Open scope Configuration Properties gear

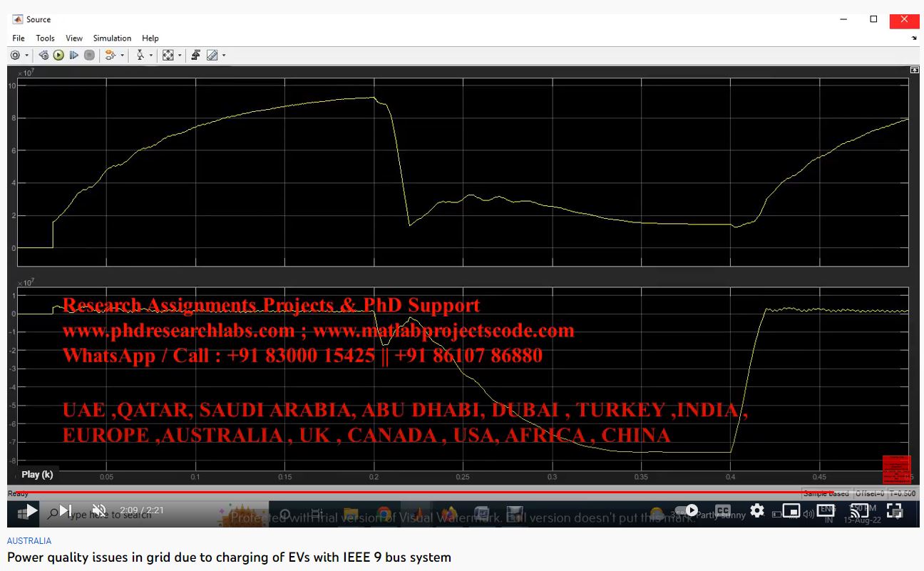click(x=15, y=55)
